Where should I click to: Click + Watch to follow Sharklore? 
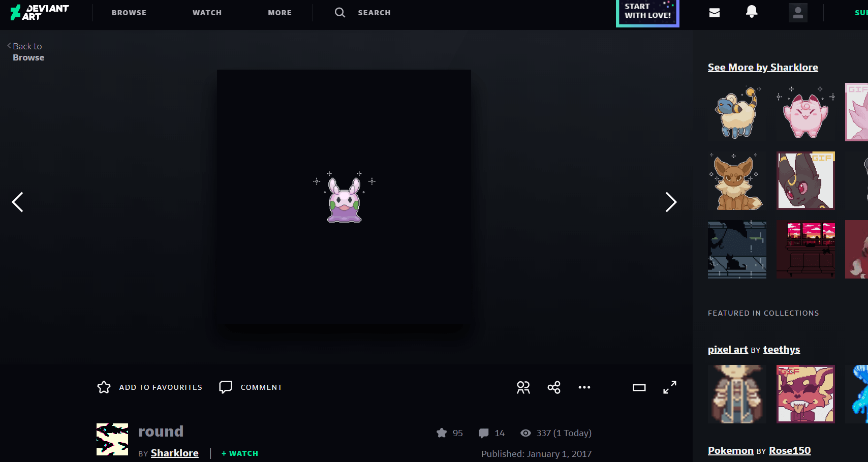click(x=240, y=453)
